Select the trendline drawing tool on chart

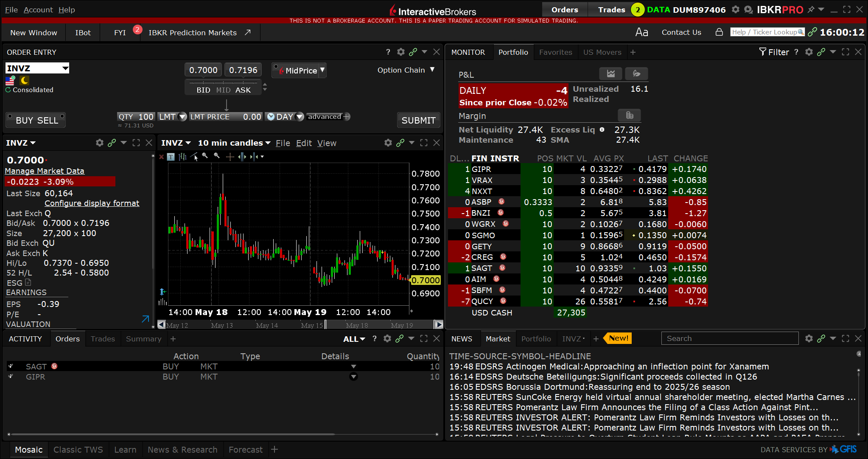pyautogui.click(x=194, y=157)
